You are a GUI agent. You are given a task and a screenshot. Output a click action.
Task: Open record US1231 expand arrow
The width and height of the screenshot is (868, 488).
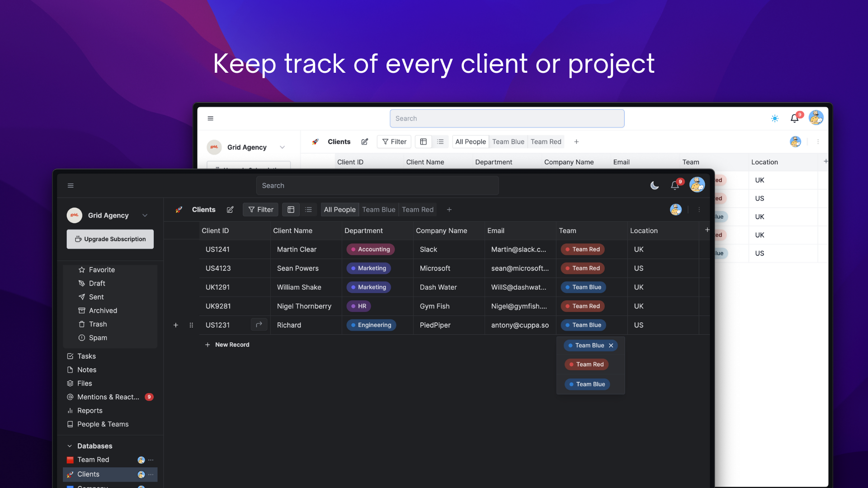(259, 324)
